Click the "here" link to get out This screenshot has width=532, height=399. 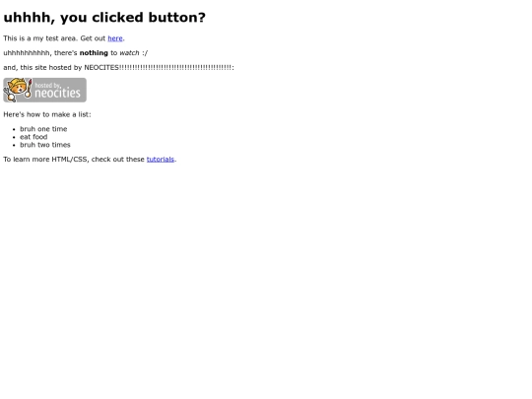coord(115,38)
